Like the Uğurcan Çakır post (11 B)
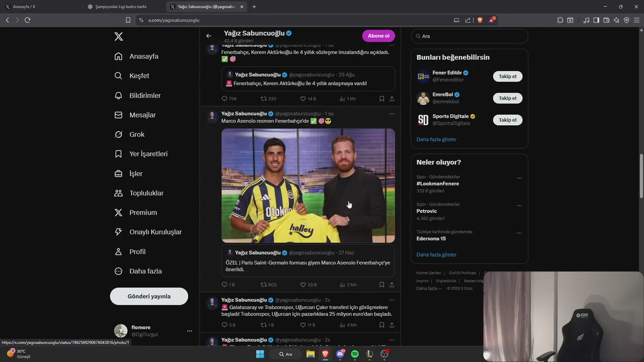The height and width of the screenshot is (362, 644). (x=308, y=325)
